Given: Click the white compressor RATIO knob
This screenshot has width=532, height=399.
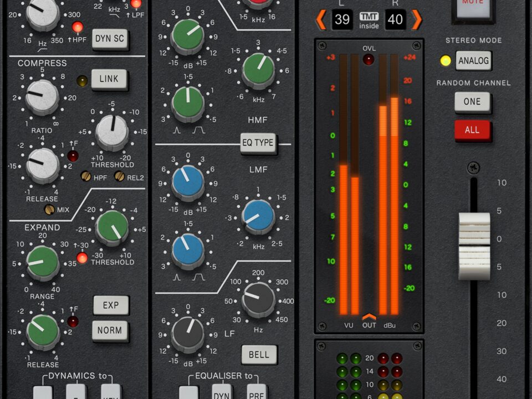Looking at the screenshot, I should click(42, 97).
